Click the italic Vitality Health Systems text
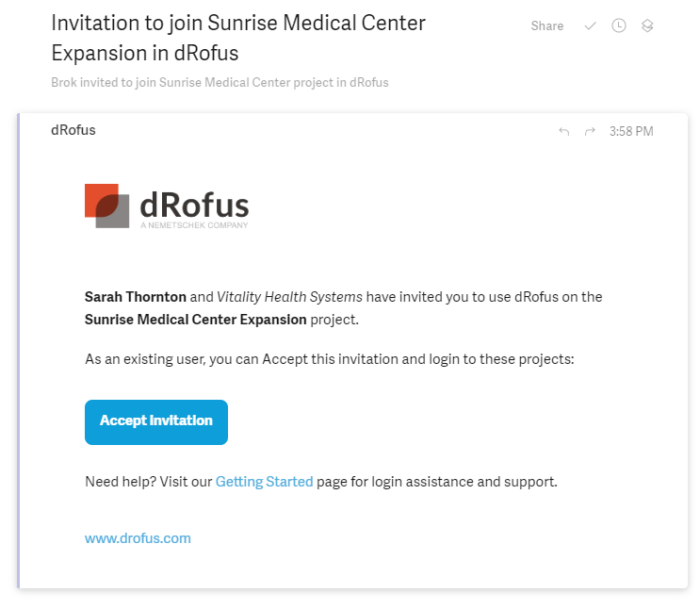Viewport: 700px width, 610px height. [289, 297]
